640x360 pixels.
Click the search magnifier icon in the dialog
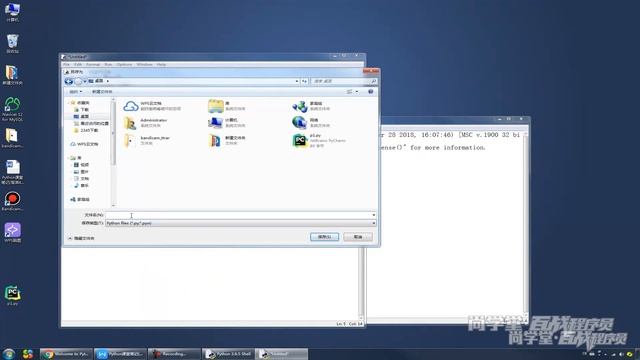click(x=373, y=81)
